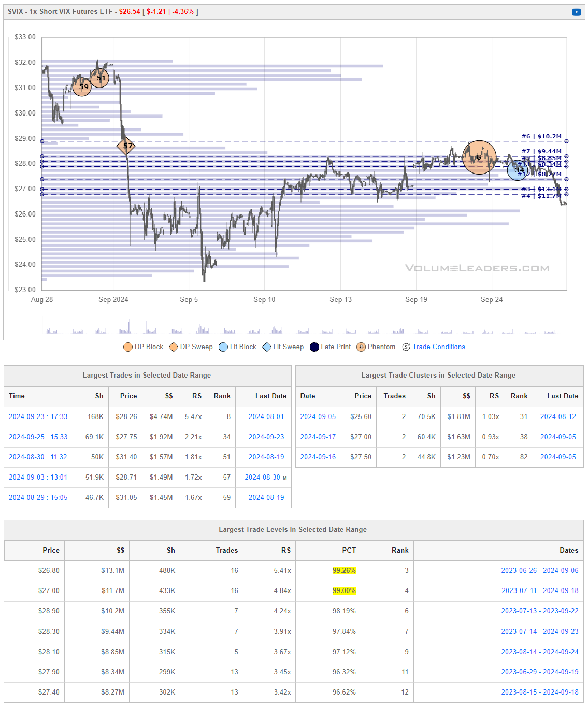Open dates range 2023-07-11 - 2024-09-18

540,590
